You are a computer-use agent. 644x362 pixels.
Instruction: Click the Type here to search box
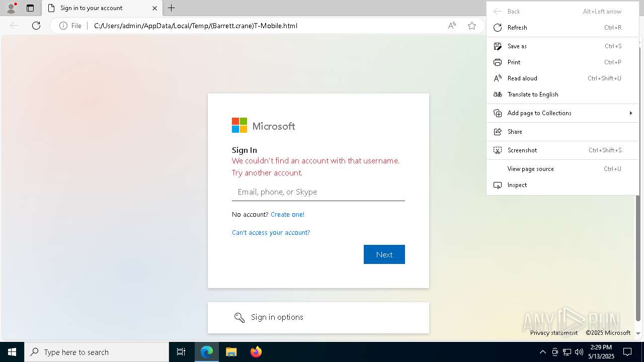coord(97,352)
